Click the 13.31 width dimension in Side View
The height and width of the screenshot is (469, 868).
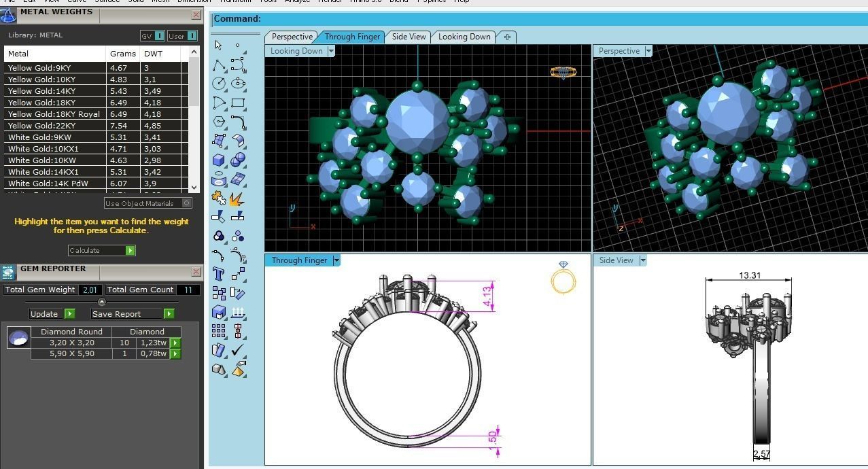pyautogui.click(x=749, y=275)
